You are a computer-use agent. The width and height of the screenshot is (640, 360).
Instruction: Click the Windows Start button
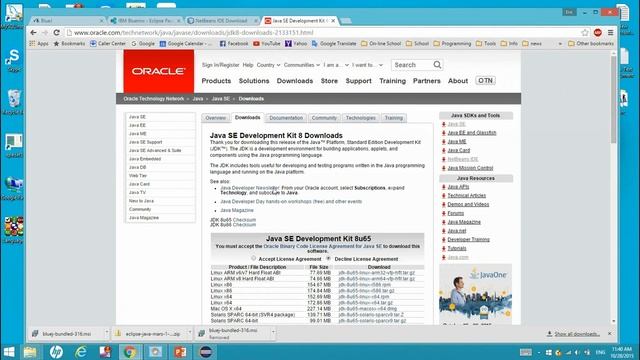click(9, 352)
